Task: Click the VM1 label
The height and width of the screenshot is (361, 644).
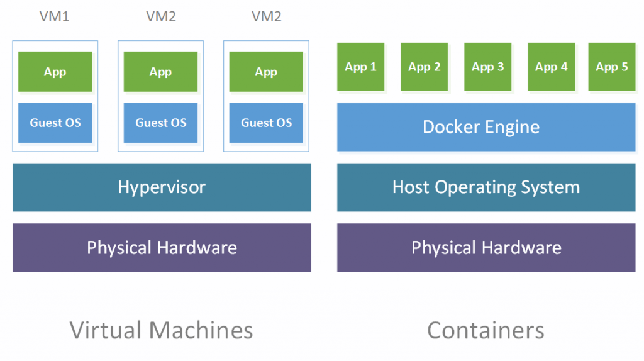Action: tap(54, 16)
